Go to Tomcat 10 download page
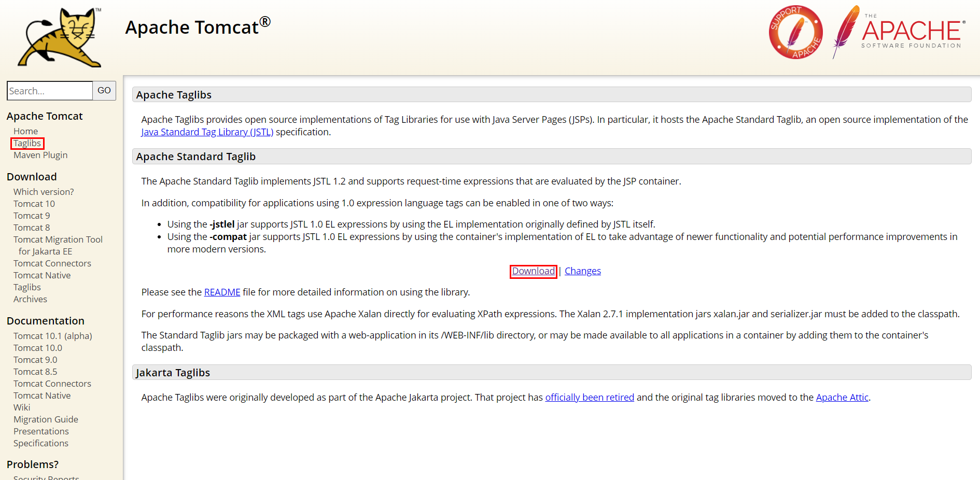Screen dimensions: 980x480 coord(34,204)
